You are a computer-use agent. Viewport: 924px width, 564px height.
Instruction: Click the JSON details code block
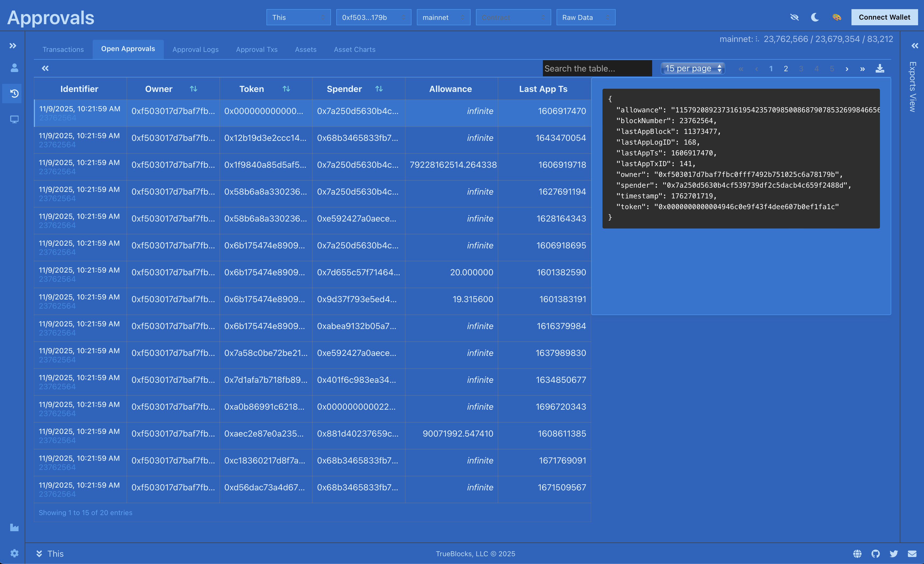click(x=741, y=158)
